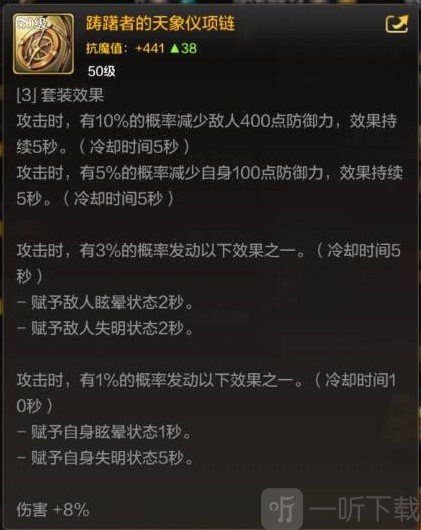The image size is (421, 530).
Task: Click the 有1%的概率发动 effect line
Action: tap(206, 393)
